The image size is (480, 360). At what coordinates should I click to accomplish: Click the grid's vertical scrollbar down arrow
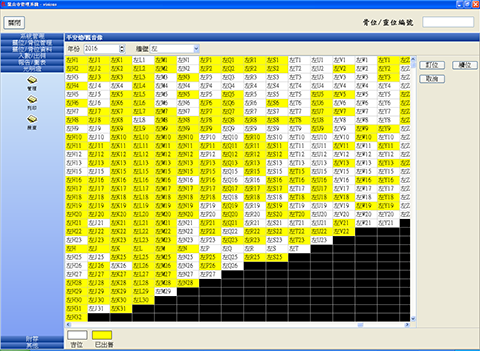point(413,319)
